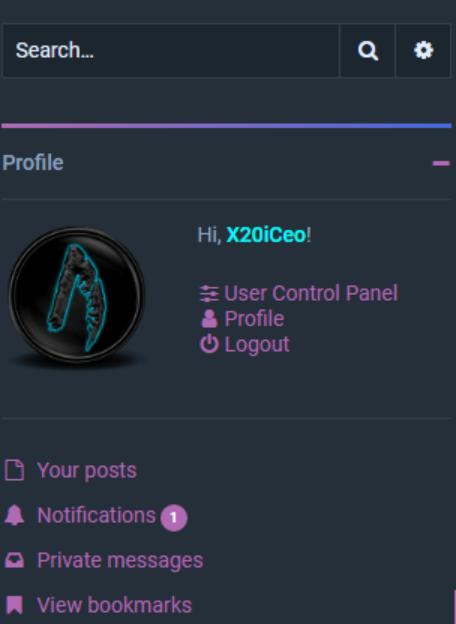Click the X20iCeo username
This screenshot has height=624, width=456.
click(266, 235)
